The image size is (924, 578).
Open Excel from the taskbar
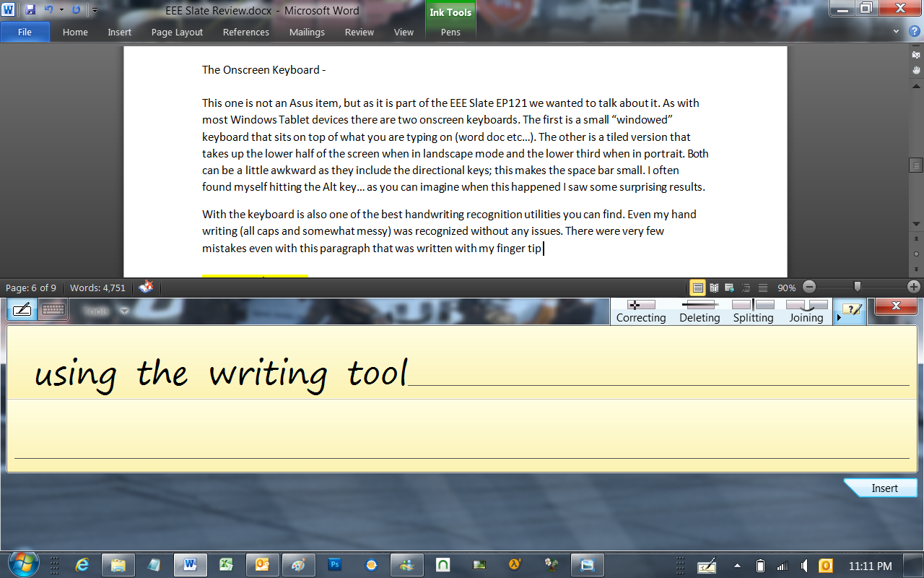[x=226, y=565]
